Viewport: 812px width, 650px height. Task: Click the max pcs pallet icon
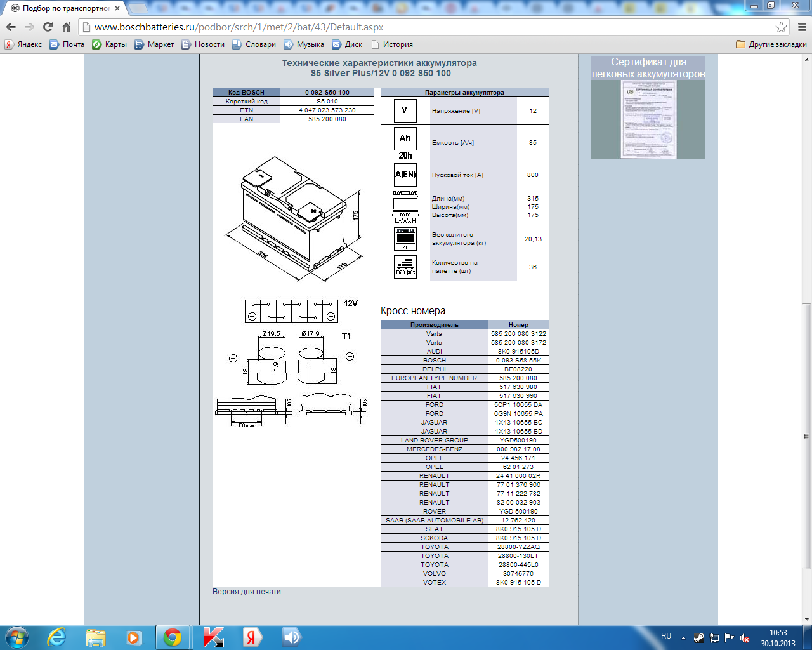[405, 267]
